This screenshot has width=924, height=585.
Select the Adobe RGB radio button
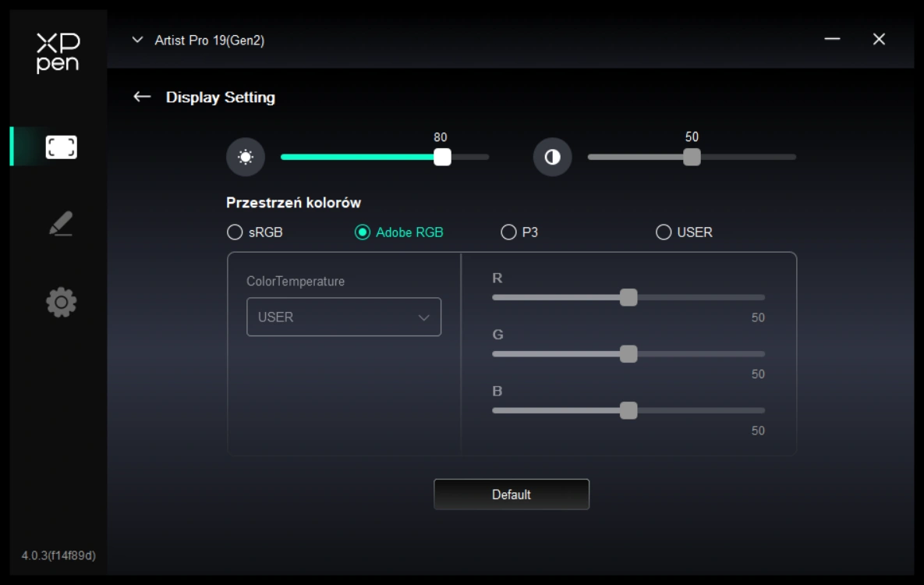click(x=363, y=232)
